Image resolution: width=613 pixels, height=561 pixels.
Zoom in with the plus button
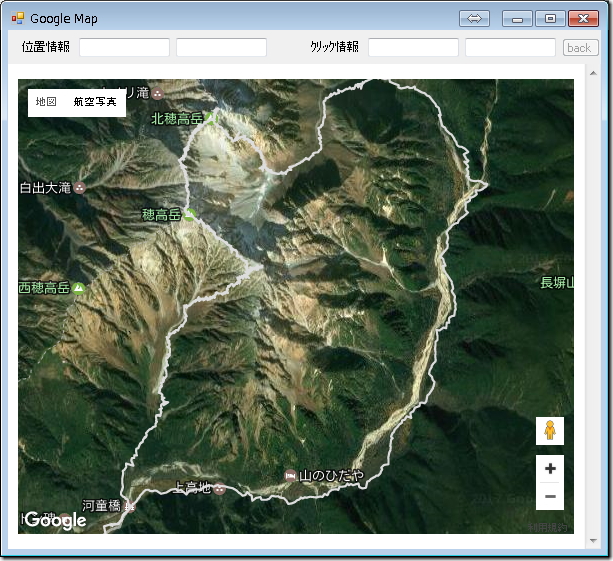[x=549, y=468]
